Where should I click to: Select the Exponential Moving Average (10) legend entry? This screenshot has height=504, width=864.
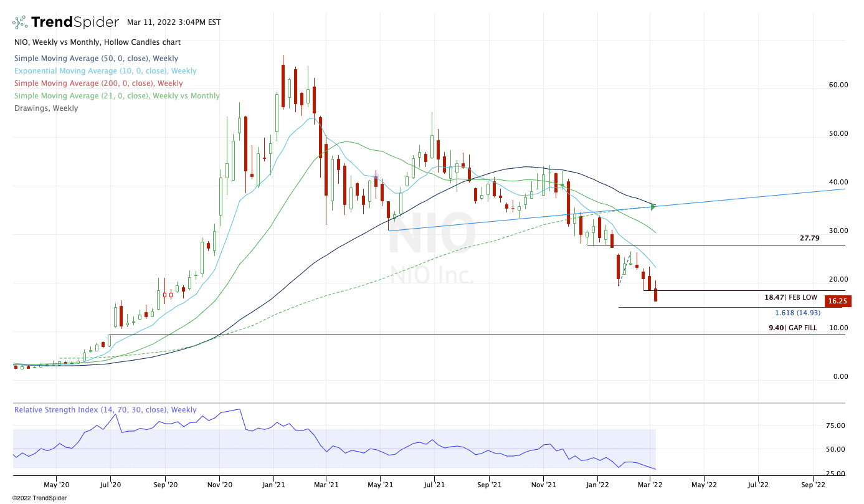(x=105, y=71)
